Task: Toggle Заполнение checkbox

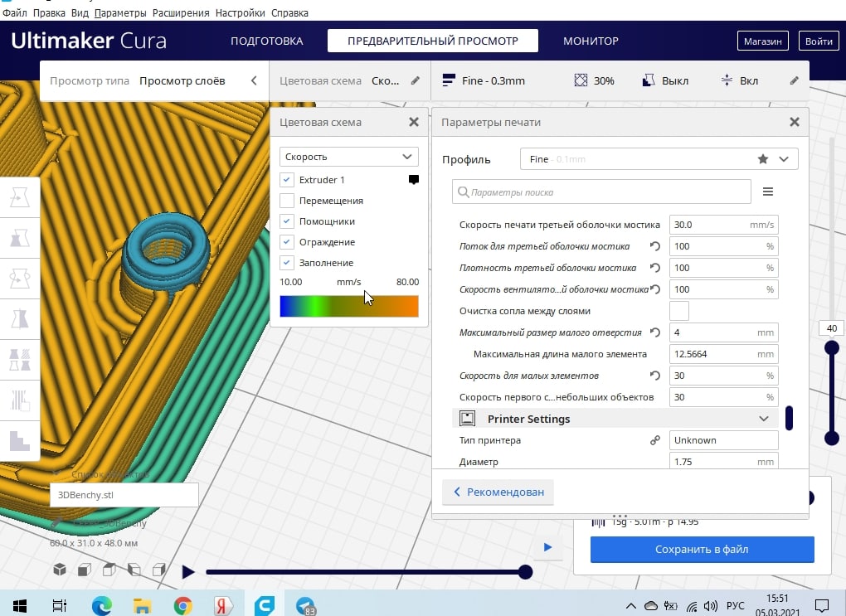Action: point(286,263)
